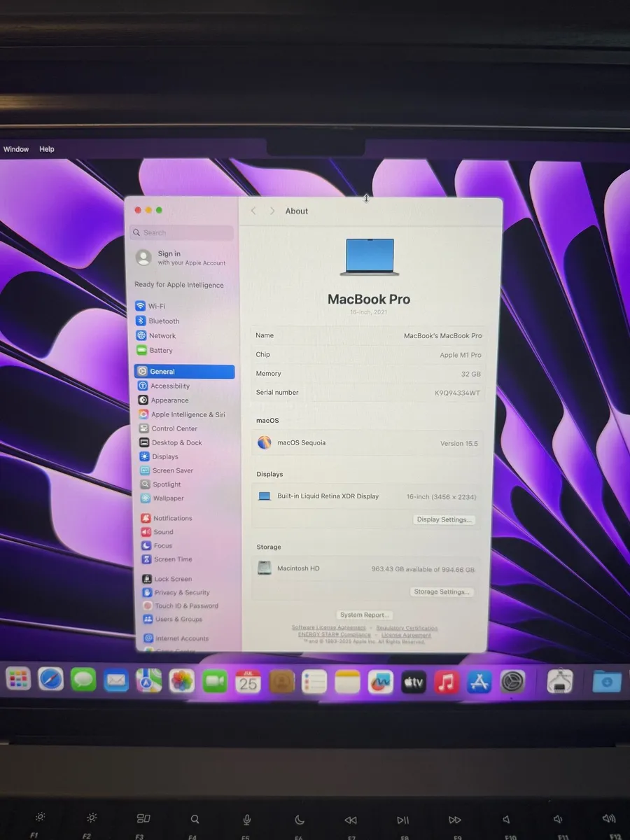Screen dimensions: 630x840
Task: Click the Apple M1 Pro chip value
Action: coord(460,355)
